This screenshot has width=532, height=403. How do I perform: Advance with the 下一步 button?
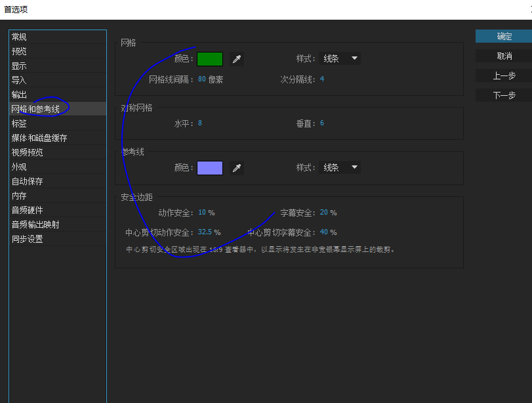[502, 95]
